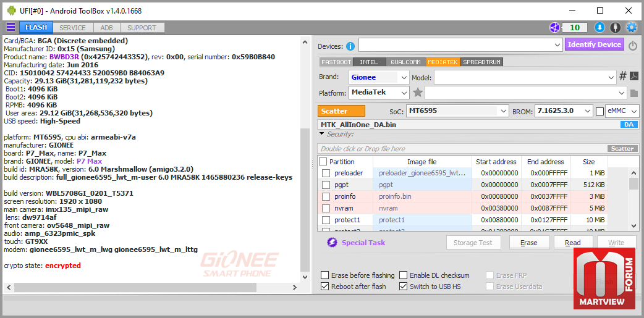Click the Special Task lightning icon

[x=332, y=243]
